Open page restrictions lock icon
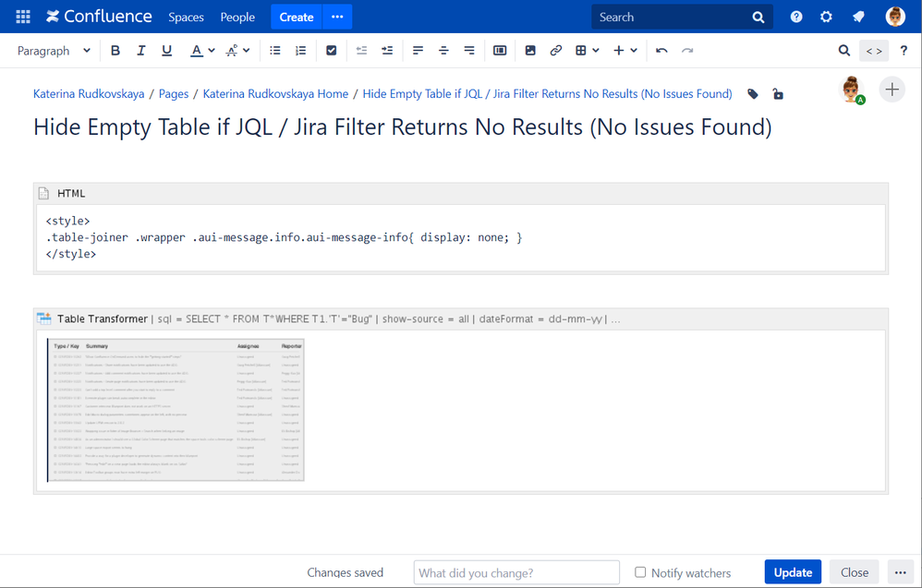Viewport: 922px width, 588px height. click(778, 94)
